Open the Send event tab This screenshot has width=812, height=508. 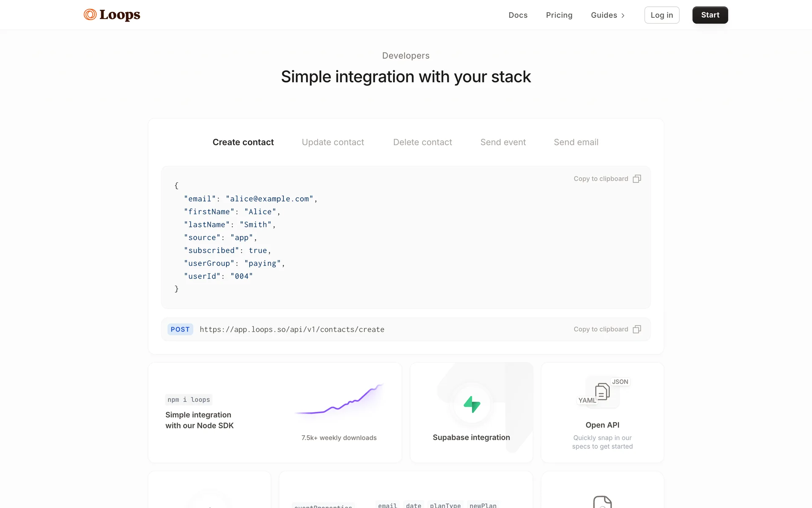coord(503,142)
